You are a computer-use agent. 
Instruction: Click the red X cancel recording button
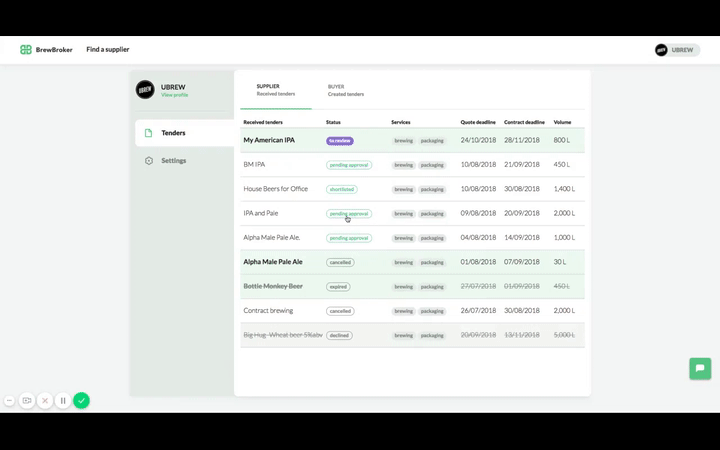(45, 400)
